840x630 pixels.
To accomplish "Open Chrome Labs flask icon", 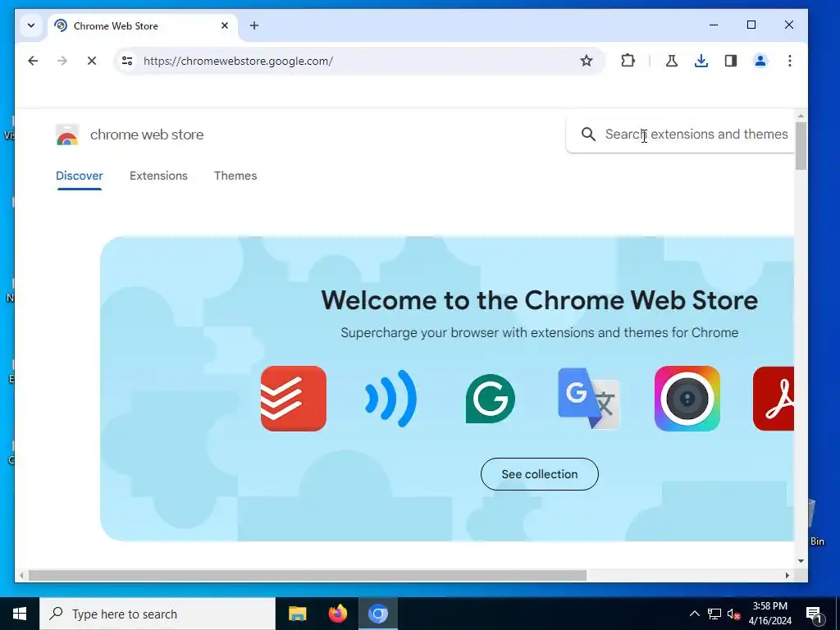I will (671, 61).
